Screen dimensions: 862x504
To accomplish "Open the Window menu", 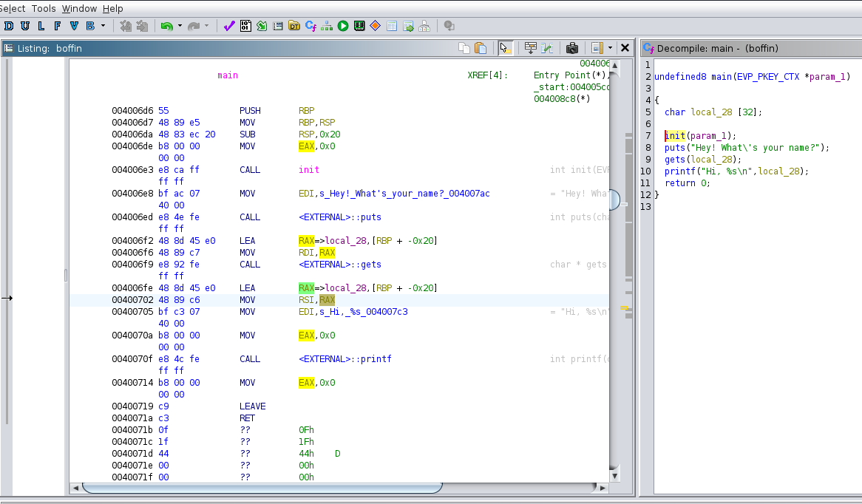I will 79,8.
